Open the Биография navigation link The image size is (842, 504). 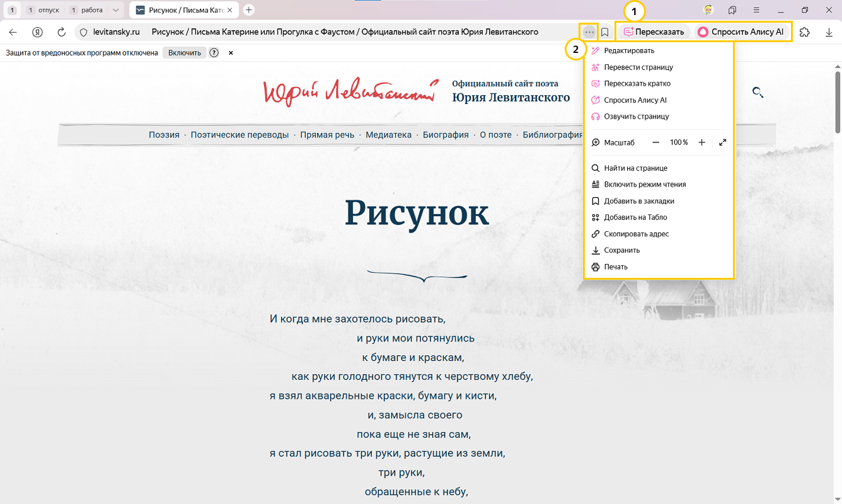tap(446, 135)
